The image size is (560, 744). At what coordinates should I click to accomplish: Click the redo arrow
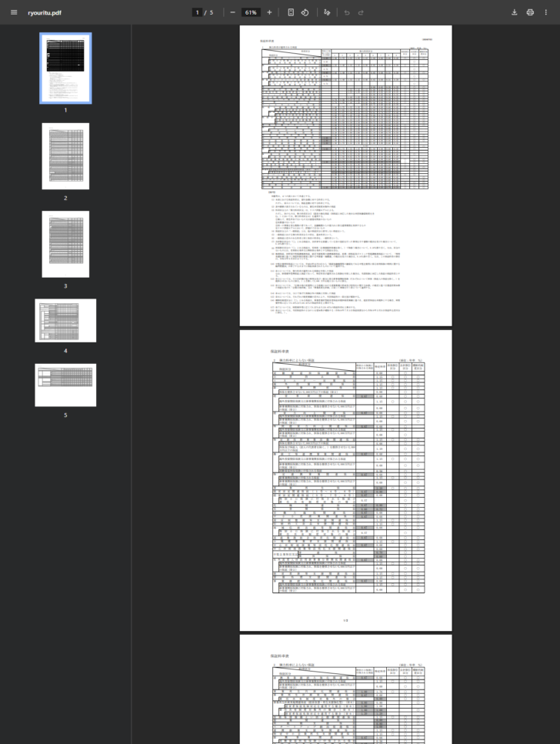click(x=361, y=12)
